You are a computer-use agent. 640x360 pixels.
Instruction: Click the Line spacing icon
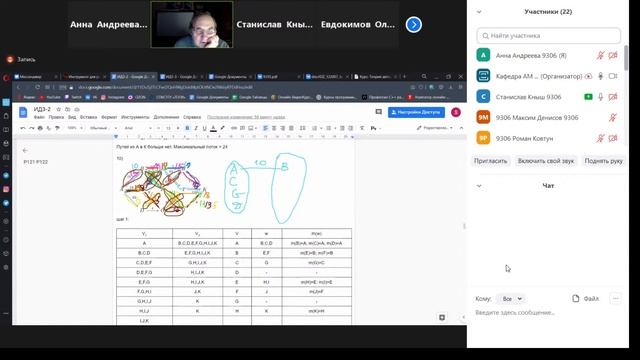[x=302, y=128]
